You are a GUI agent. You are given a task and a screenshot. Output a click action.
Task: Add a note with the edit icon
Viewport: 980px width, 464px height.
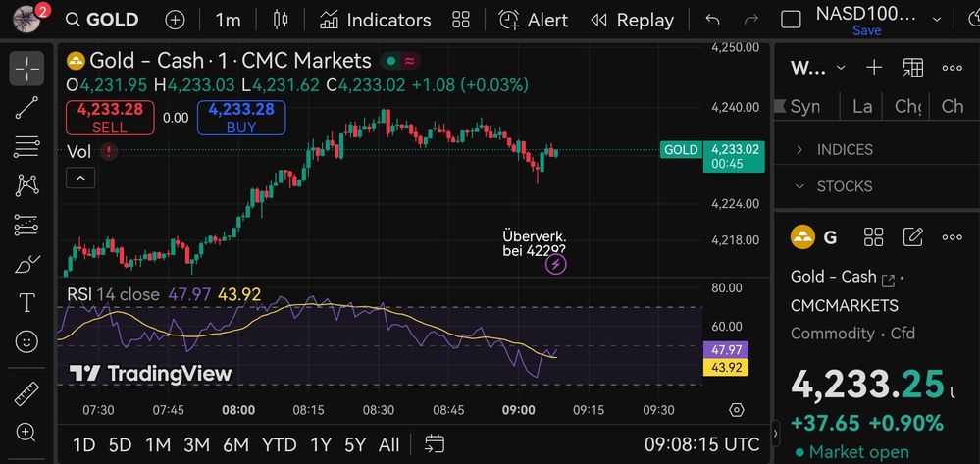point(913,237)
